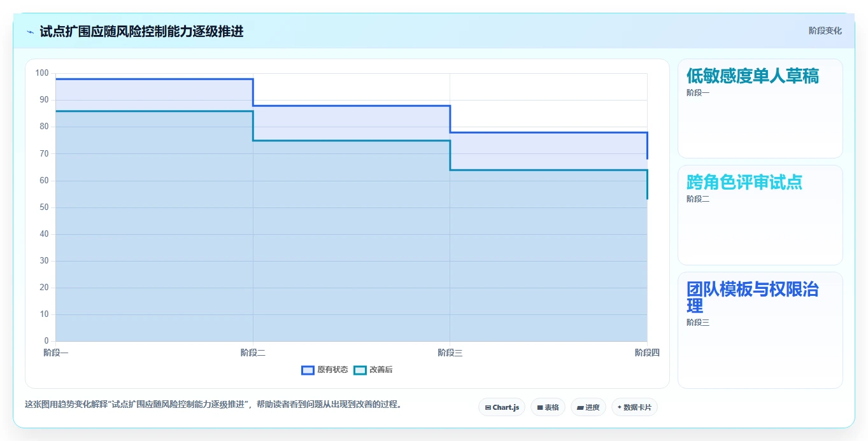Click the 100 value on the y-axis
The height and width of the screenshot is (441, 868).
42,73
